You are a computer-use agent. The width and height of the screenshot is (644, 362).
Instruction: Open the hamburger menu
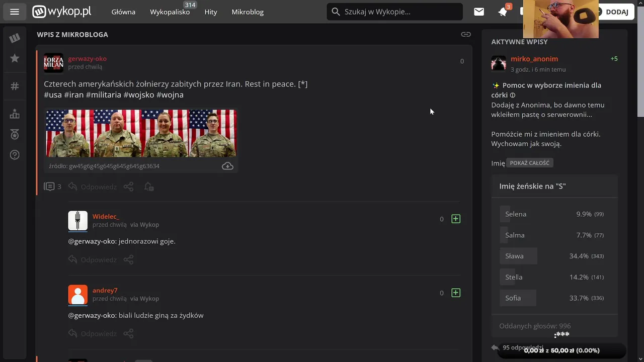(15, 12)
